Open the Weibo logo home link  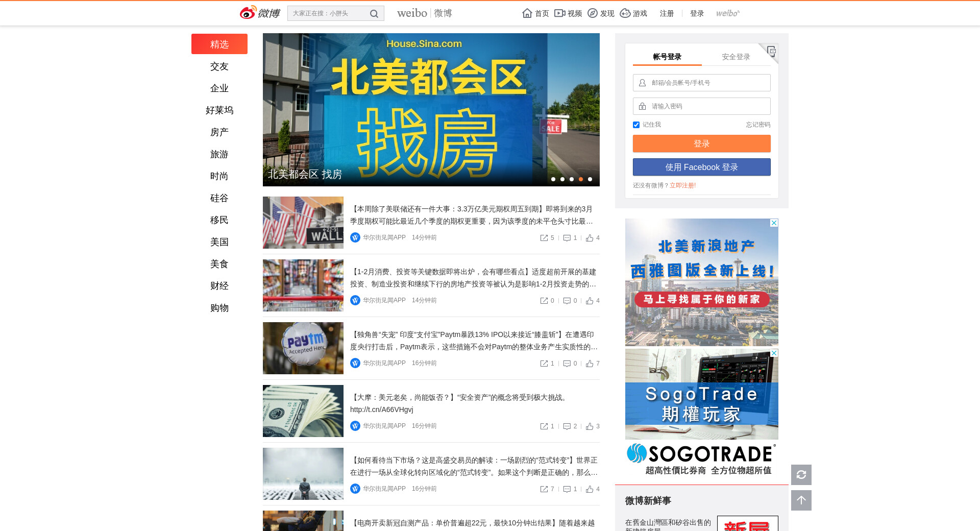pyautogui.click(x=260, y=13)
